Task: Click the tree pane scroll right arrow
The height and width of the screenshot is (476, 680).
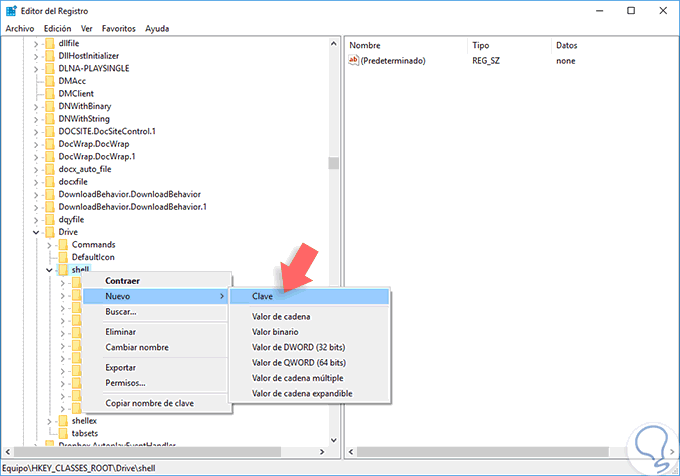Action: tap(322, 452)
